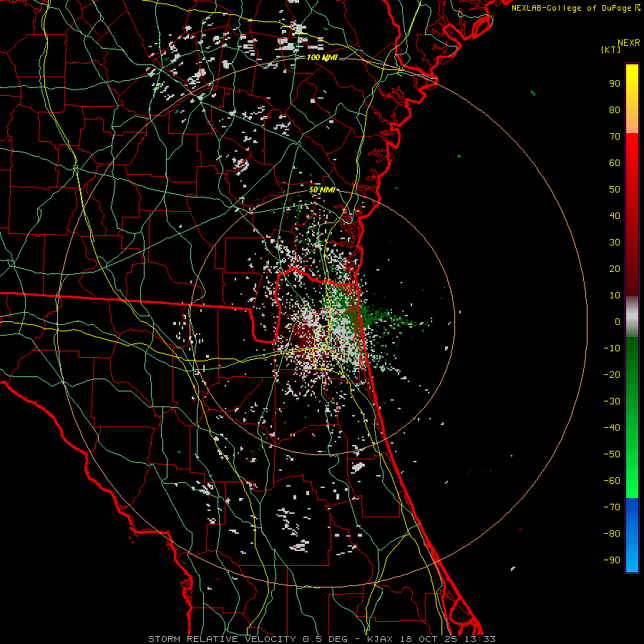Select the -40 value on the velocity scale
Image resolution: width=644 pixels, height=644 pixels.
(612, 428)
